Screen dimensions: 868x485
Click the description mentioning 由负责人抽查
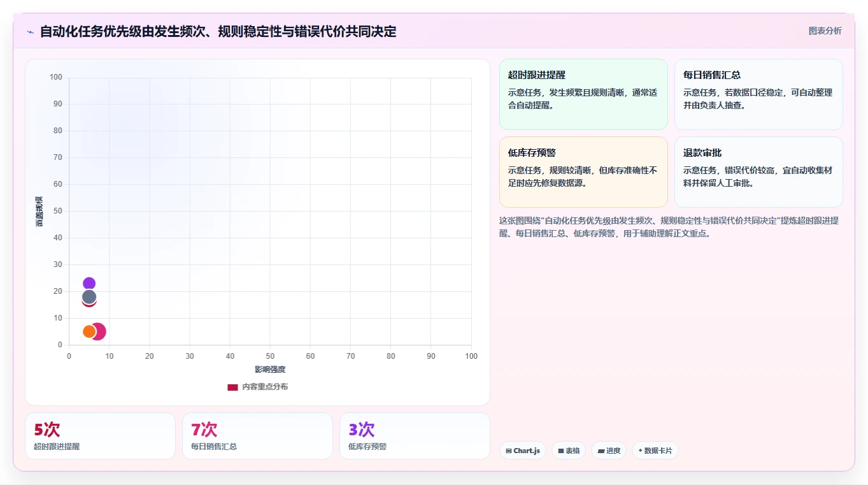[x=758, y=99]
